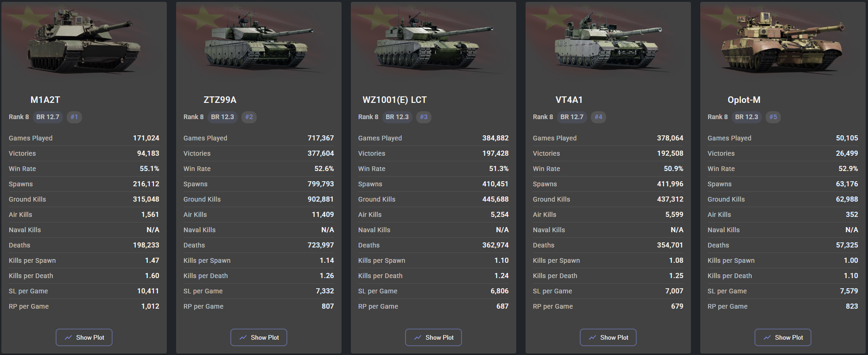
Task: Select the BR 12.7 badge on VT4A1
Action: (572, 117)
